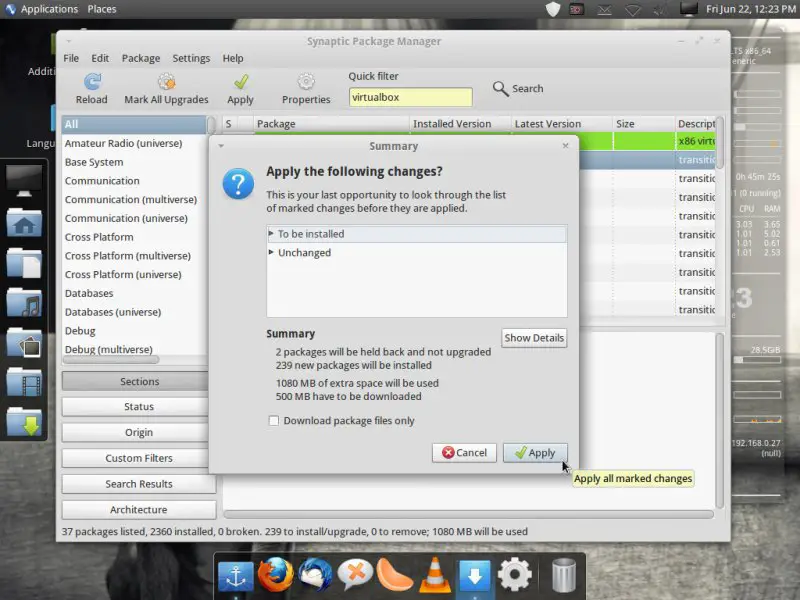
Task: Open the Trash in the bottom dock
Action: pyautogui.click(x=564, y=575)
